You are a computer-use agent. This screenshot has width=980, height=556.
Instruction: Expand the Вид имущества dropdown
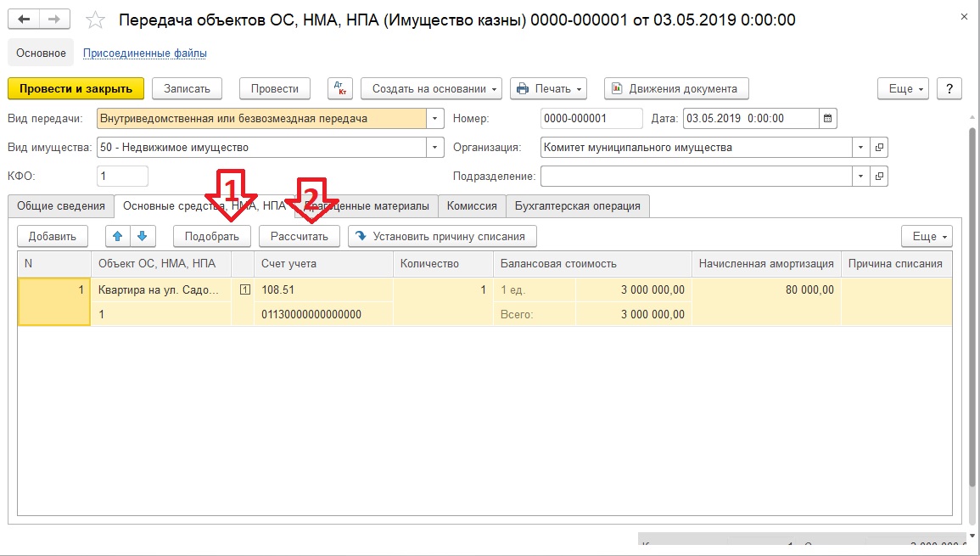435,148
